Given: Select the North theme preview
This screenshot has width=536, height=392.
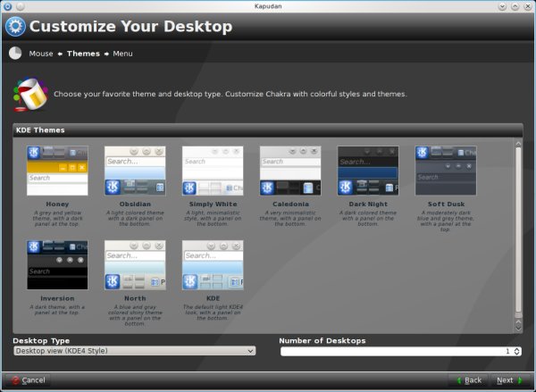Looking at the screenshot, I should (x=135, y=265).
